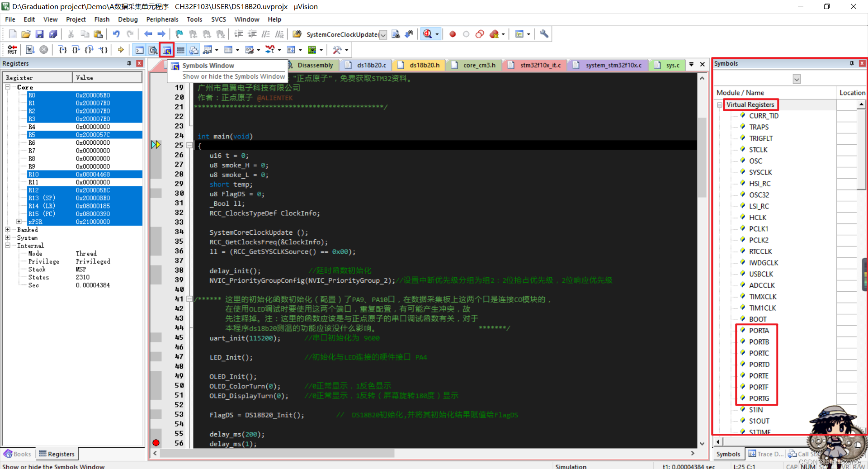Reset the CPU
This screenshot has height=469, width=868.
tap(12, 50)
